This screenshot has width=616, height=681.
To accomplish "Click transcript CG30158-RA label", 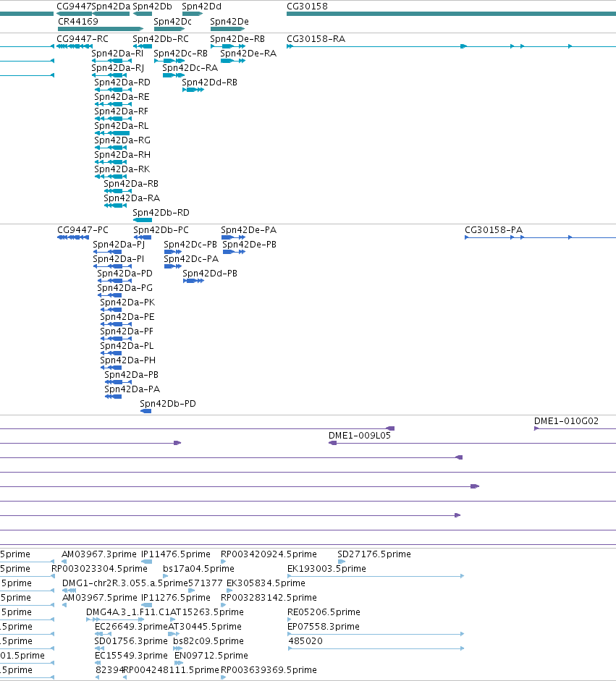I will point(316,38).
